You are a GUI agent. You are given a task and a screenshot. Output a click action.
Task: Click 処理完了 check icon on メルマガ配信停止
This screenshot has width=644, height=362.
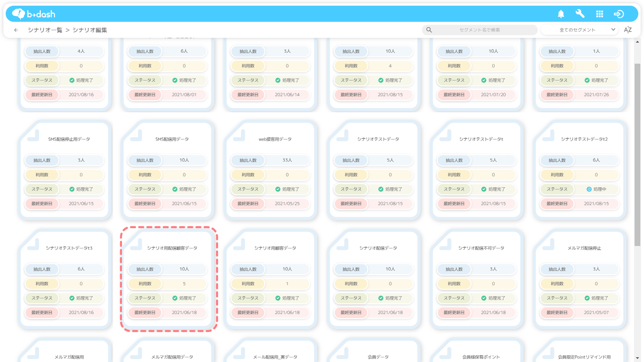click(587, 298)
